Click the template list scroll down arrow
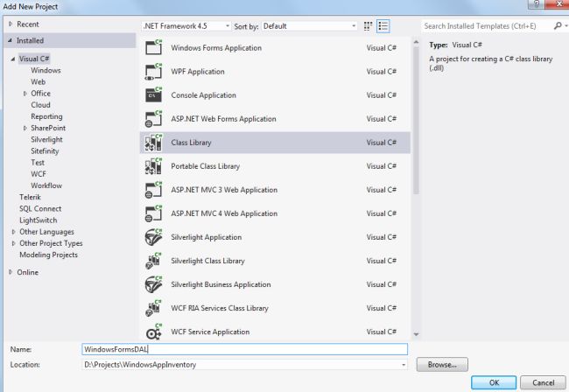Screen dimensions: 569x392 416,334
